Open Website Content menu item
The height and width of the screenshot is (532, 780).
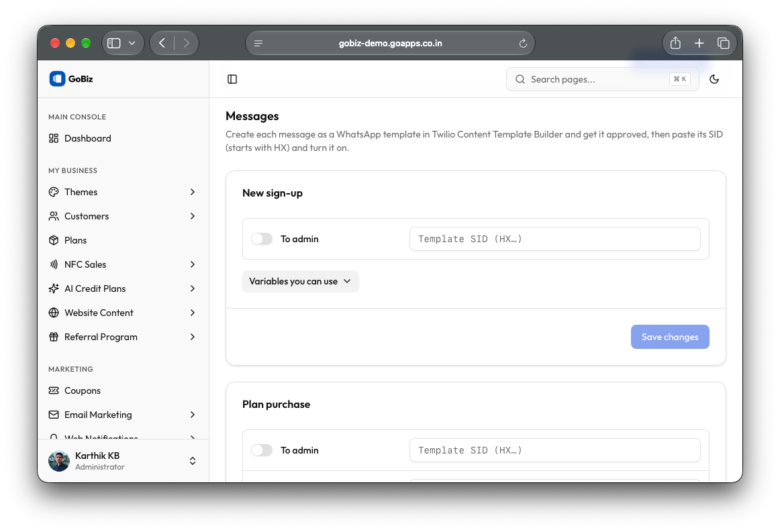tap(122, 313)
